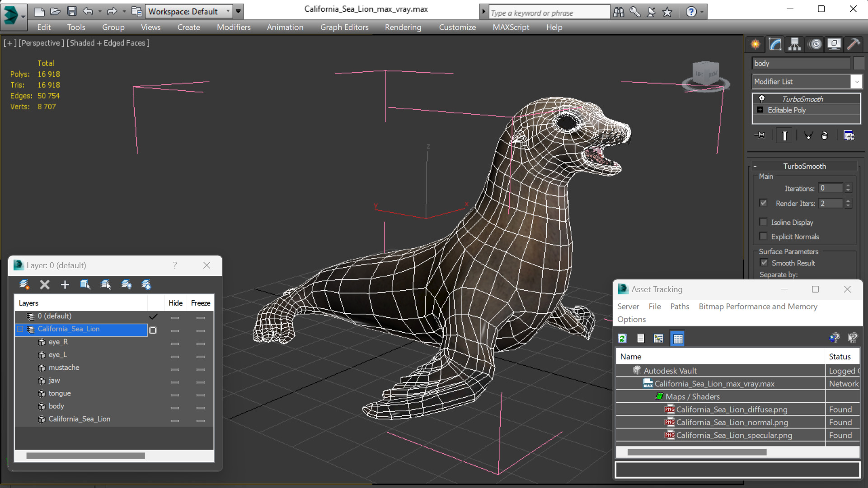Toggle the Explicit Normals checkbox
This screenshot has width=868, height=488.
764,236
